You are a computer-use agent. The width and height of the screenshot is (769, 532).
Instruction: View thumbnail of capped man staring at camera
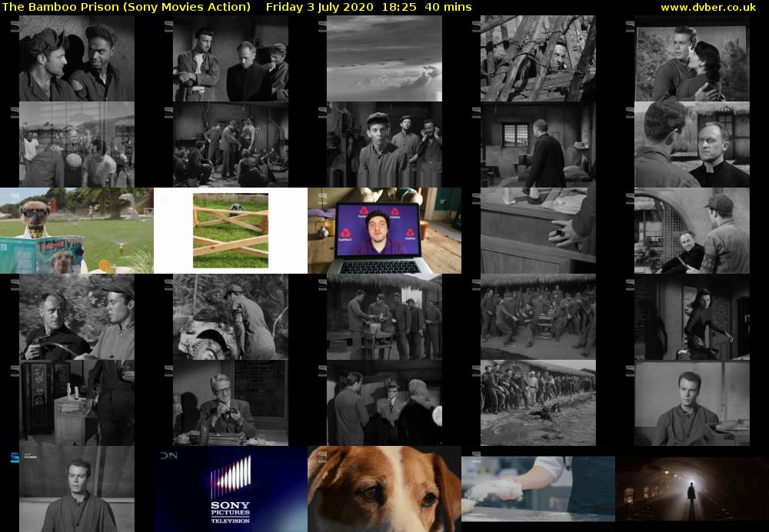coord(384,145)
